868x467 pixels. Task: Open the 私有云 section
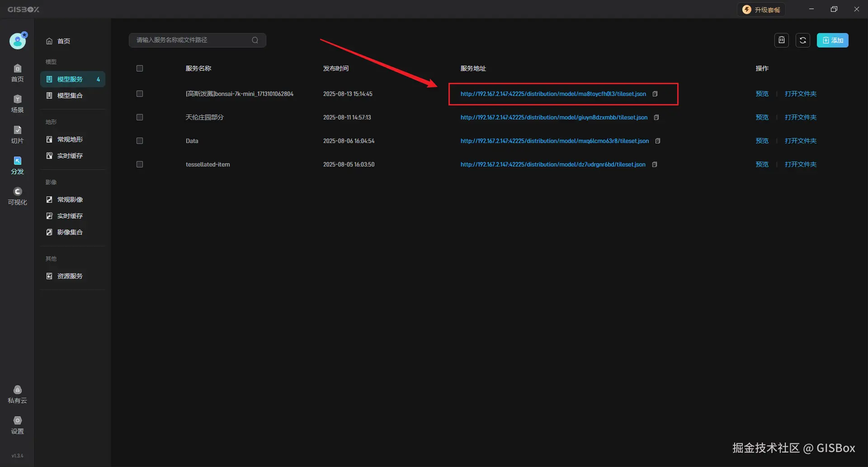click(18, 394)
